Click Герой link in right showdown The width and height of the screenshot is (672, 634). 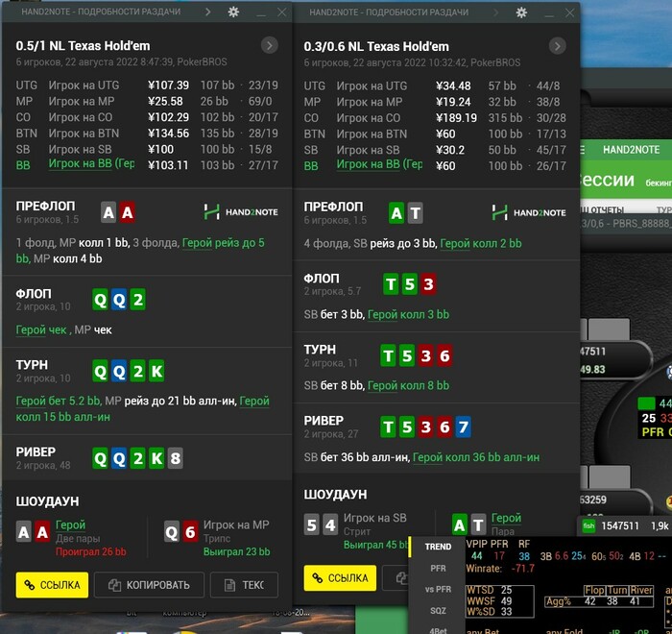click(x=506, y=518)
